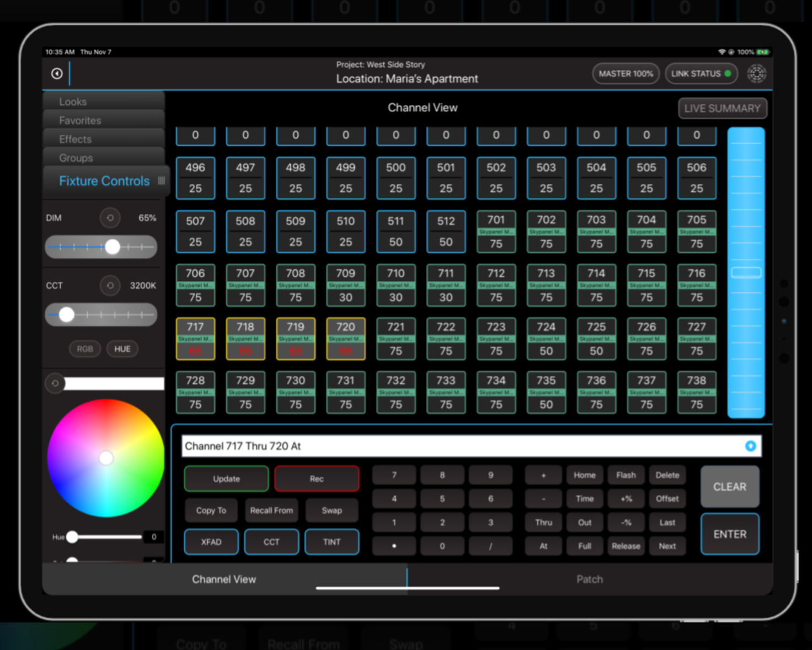Click the white color preview bar
The image size is (812, 650).
tap(114, 383)
